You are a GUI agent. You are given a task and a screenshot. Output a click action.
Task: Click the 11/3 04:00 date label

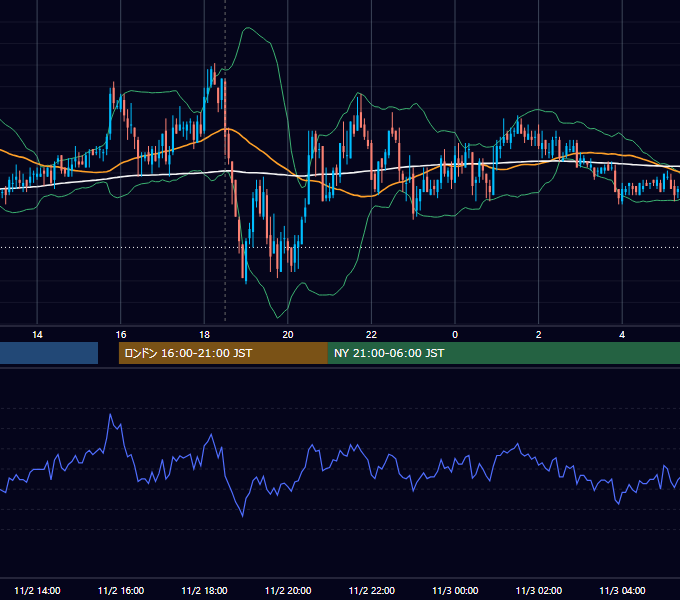622,590
